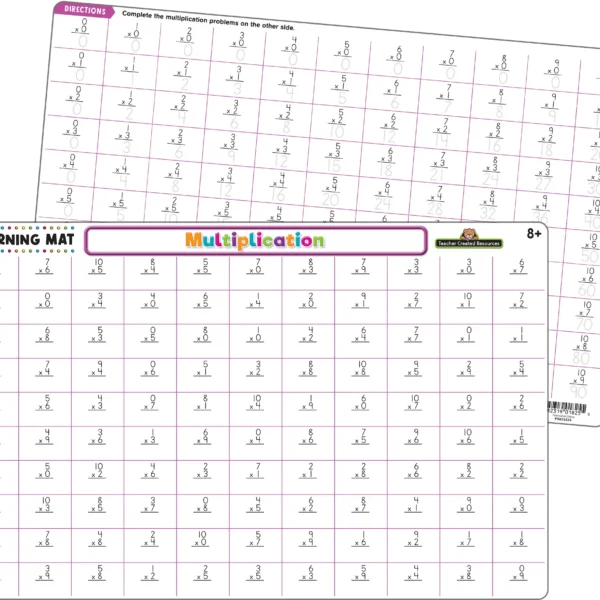Screen dimensions: 600x600
Task: Click the 'RNING MAT' heading text
Action: (x=37, y=240)
